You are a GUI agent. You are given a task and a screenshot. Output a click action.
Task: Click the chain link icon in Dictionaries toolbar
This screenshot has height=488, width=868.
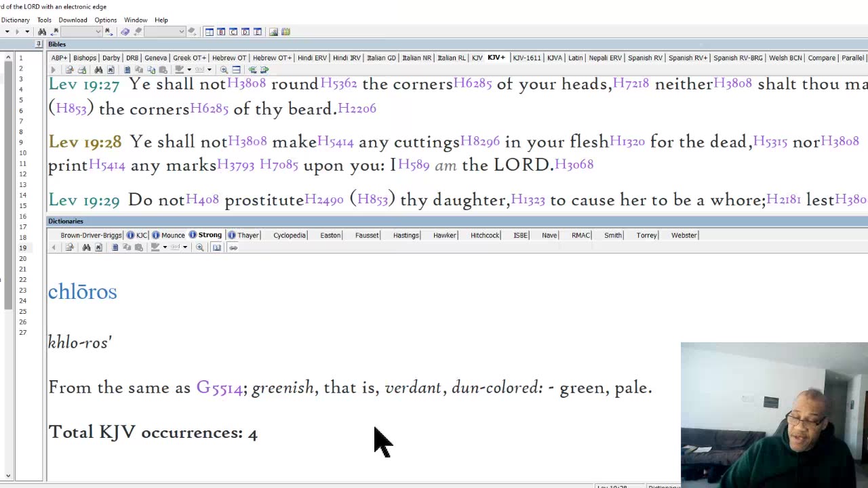point(233,247)
